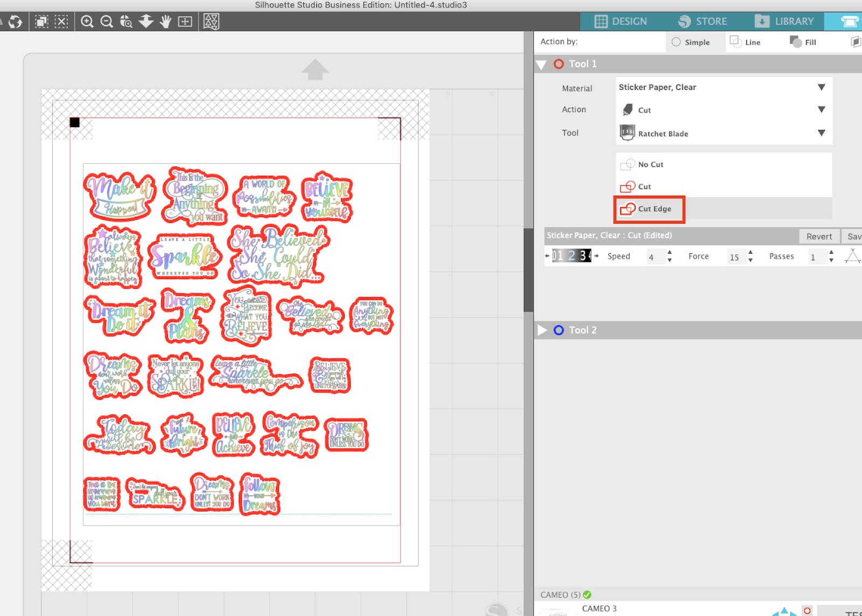
Task: Click the Revert button
Action: (x=819, y=236)
